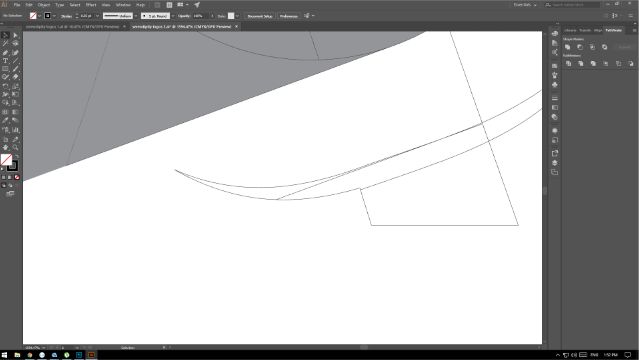Open brush definition dropdown
This screenshot has height=360, width=639.
pyautogui.click(x=172, y=16)
